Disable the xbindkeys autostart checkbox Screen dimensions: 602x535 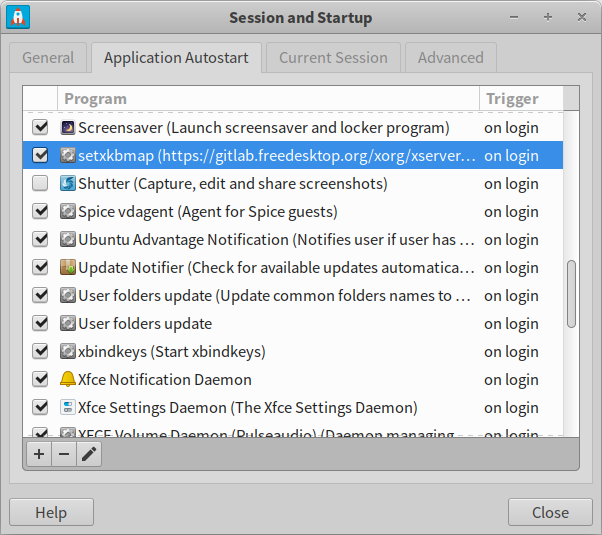[40, 352]
